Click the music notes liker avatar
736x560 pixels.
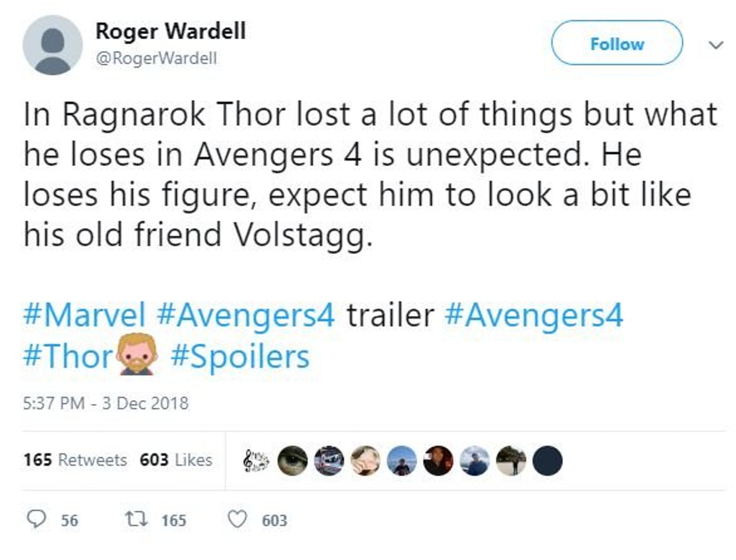pyautogui.click(x=256, y=461)
